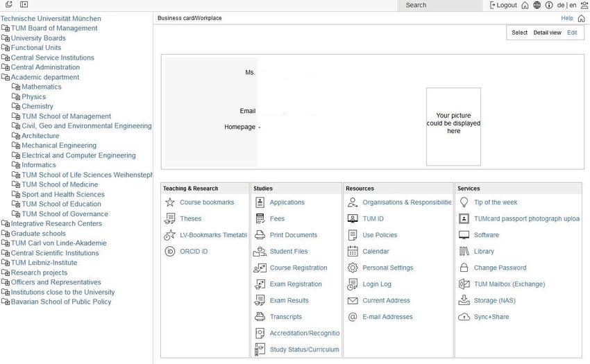Click the ORCID iD icon
Image resolution: width=590 pixels, height=364 pixels.
[169, 251]
